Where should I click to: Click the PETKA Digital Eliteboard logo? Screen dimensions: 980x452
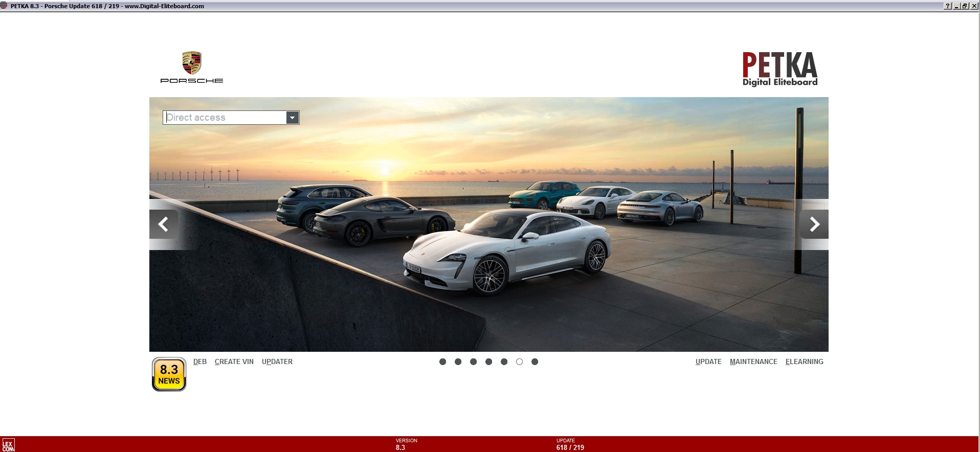(779, 69)
